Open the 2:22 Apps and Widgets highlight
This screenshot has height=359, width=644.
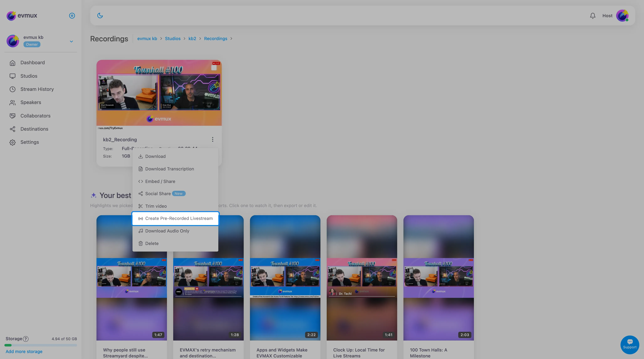(285, 278)
